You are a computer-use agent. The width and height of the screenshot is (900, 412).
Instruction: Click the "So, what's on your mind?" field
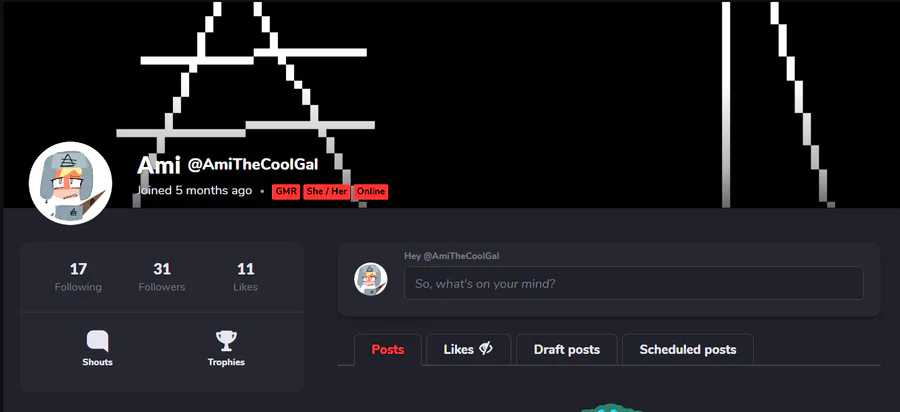pos(634,283)
